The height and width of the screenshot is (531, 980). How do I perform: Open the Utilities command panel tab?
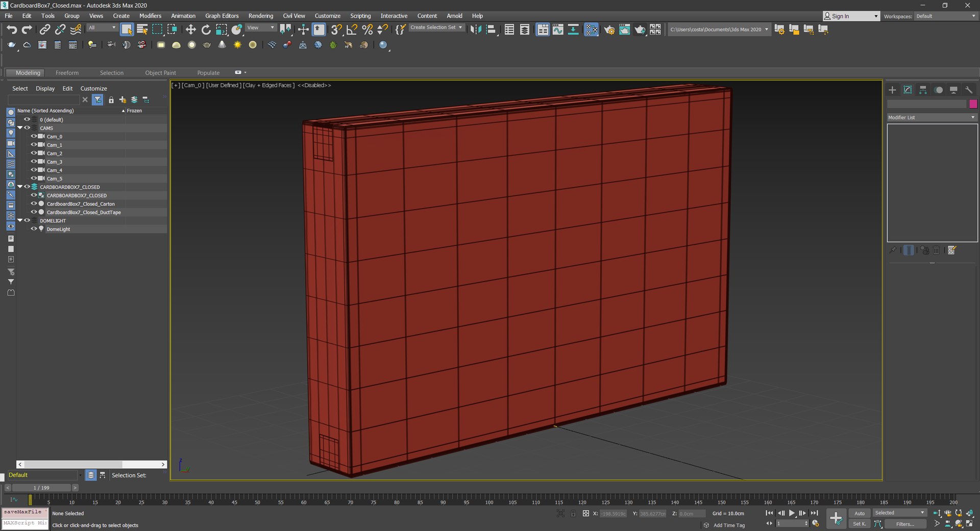[969, 90]
